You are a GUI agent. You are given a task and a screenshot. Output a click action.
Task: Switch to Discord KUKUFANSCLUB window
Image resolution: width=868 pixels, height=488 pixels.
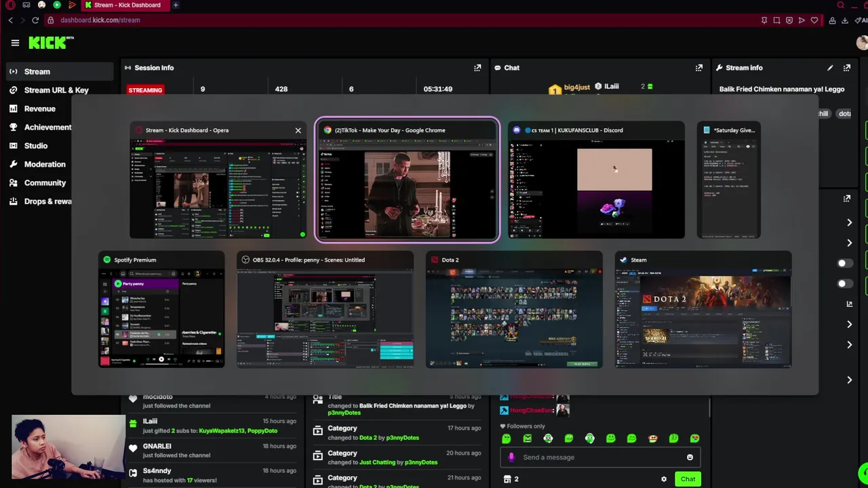coord(596,181)
